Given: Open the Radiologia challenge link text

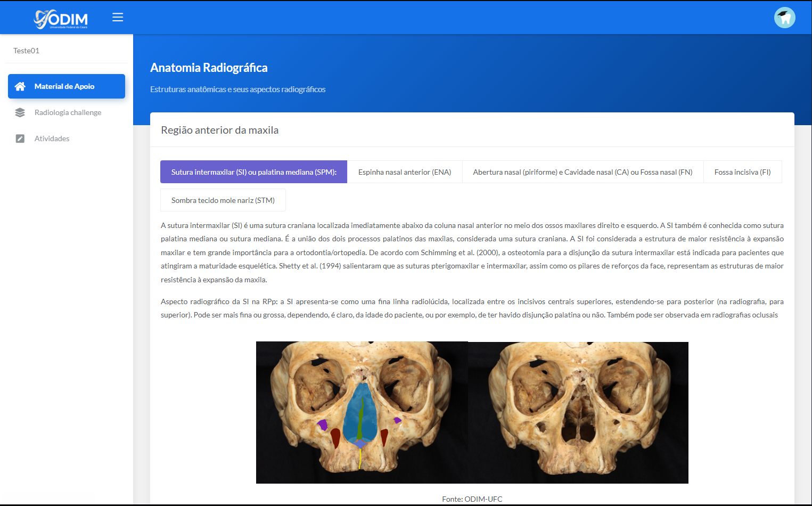Looking at the screenshot, I should pyautogui.click(x=68, y=112).
